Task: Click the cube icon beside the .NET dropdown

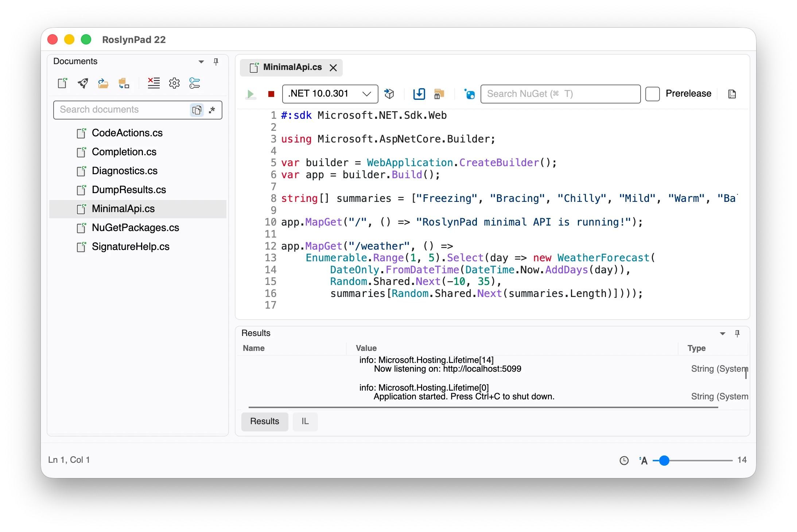Action: [389, 94]
